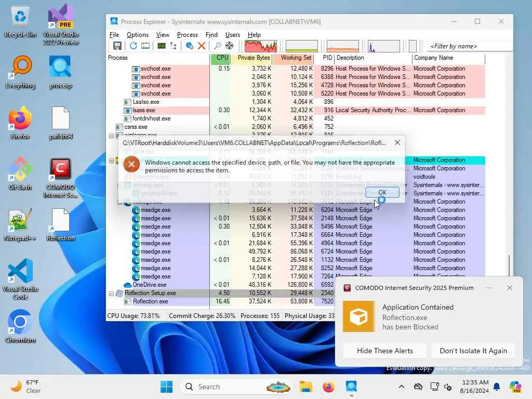
Task: Click the lower pane view toolbar icon
Action: coord(145,46)
